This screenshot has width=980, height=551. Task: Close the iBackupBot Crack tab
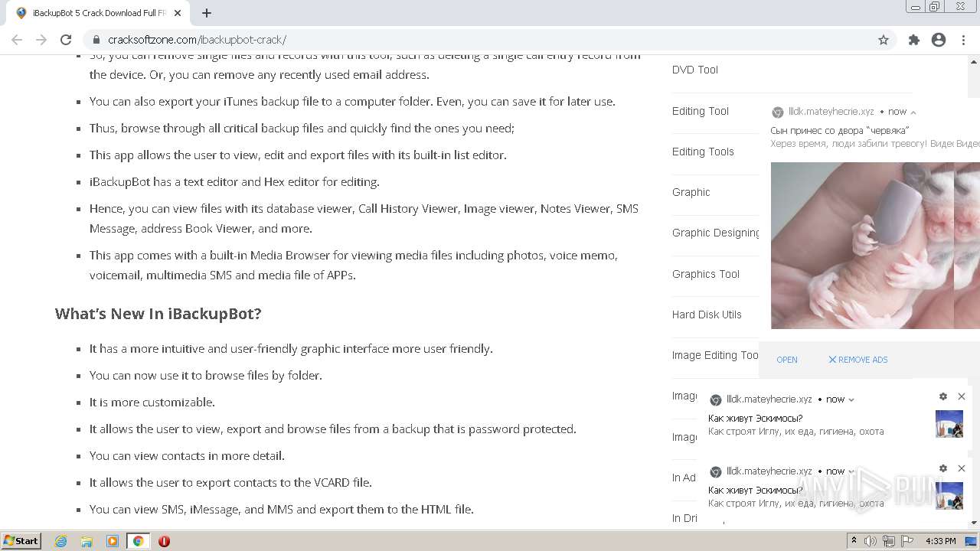(x=178, y=13)
